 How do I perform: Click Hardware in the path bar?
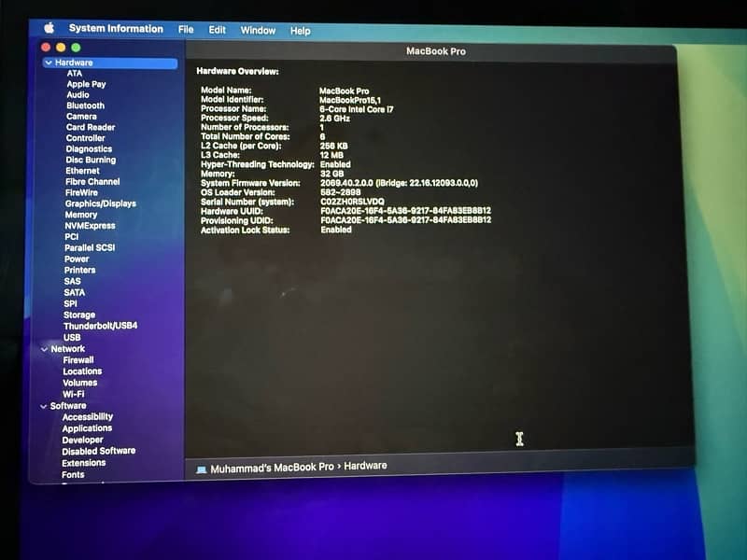pyautogui.click(x=365, y=466)
